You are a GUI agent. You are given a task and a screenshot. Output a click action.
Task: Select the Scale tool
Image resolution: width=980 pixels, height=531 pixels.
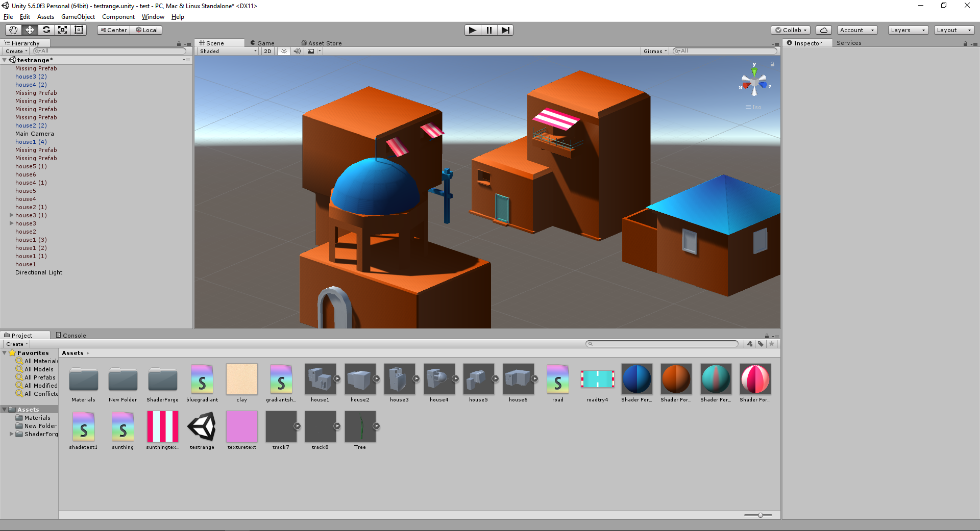click(62, 30)
